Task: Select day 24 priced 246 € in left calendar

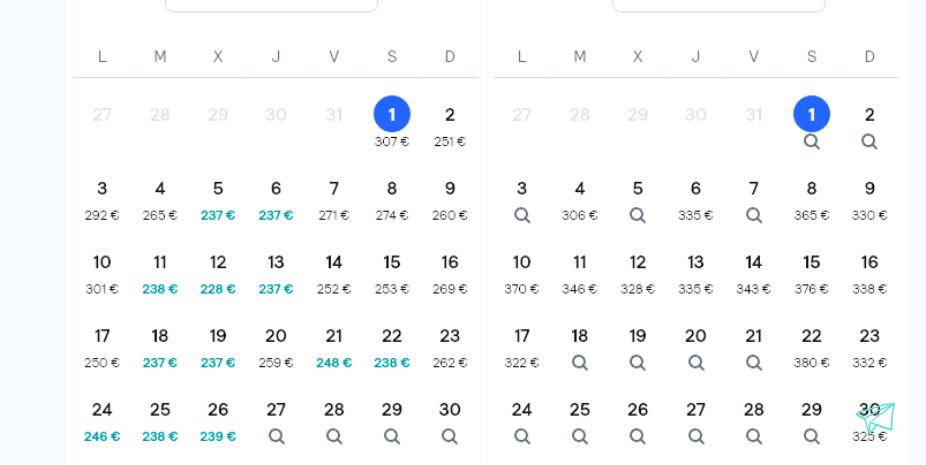Action: pyautogui.click(x=102, y=421)
